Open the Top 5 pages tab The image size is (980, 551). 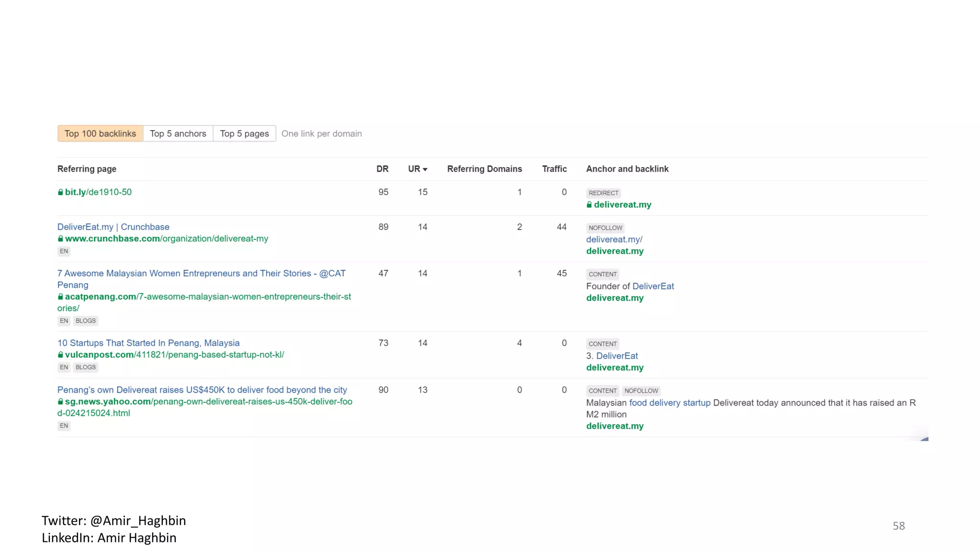pos(244,133)
